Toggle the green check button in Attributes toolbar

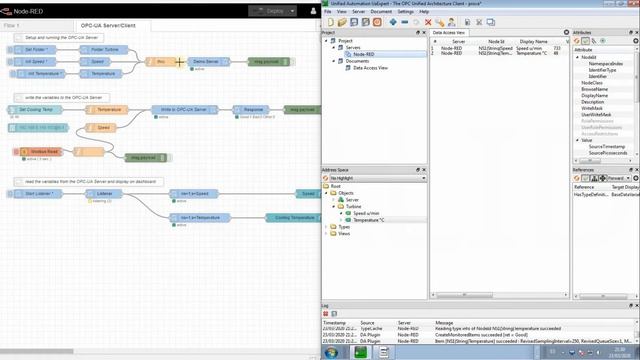coord(586,41)
